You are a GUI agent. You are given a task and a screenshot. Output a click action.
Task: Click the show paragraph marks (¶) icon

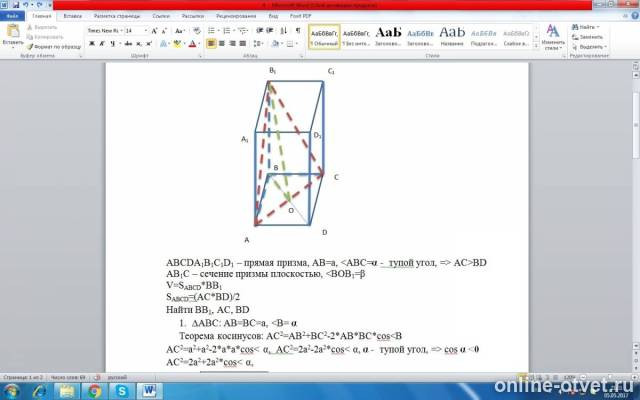(x=298, y=31)
